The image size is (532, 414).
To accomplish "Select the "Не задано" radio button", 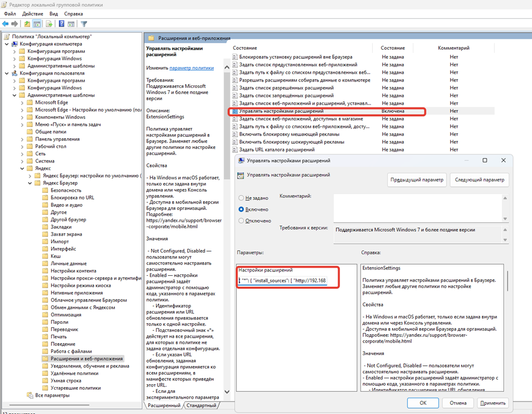I will click(241, 198).
